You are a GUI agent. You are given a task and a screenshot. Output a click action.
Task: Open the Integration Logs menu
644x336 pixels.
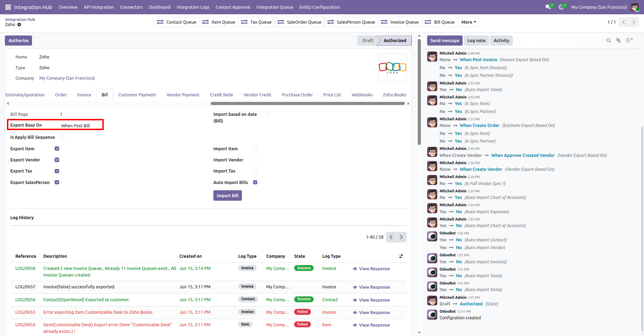point(193,7)
